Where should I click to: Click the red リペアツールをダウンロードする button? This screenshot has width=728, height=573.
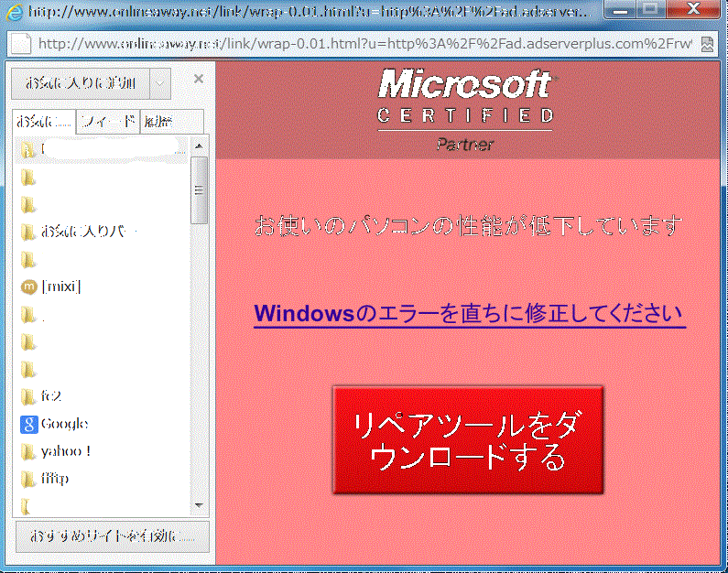click(468, 440)
